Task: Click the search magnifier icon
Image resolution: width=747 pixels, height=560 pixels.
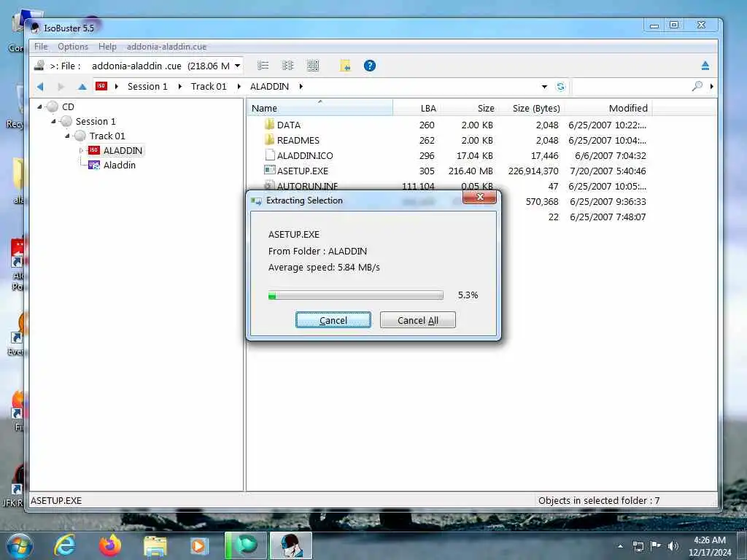Action: (697, 86)
